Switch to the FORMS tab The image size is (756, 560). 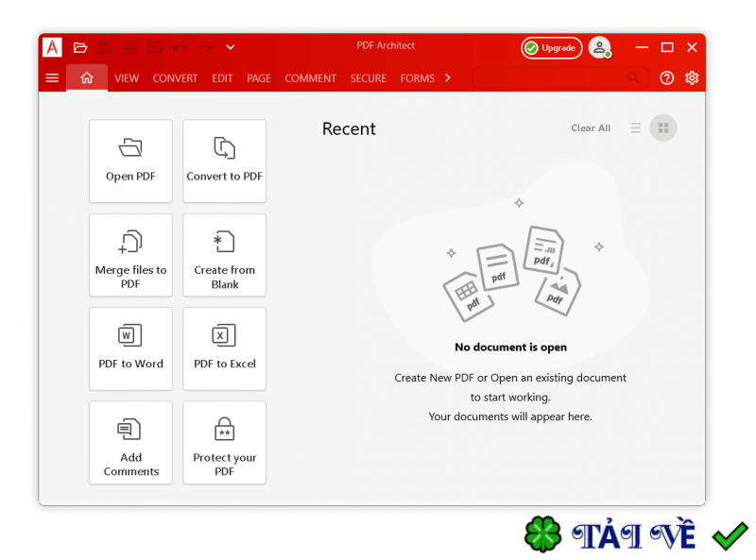click(417, 78)
